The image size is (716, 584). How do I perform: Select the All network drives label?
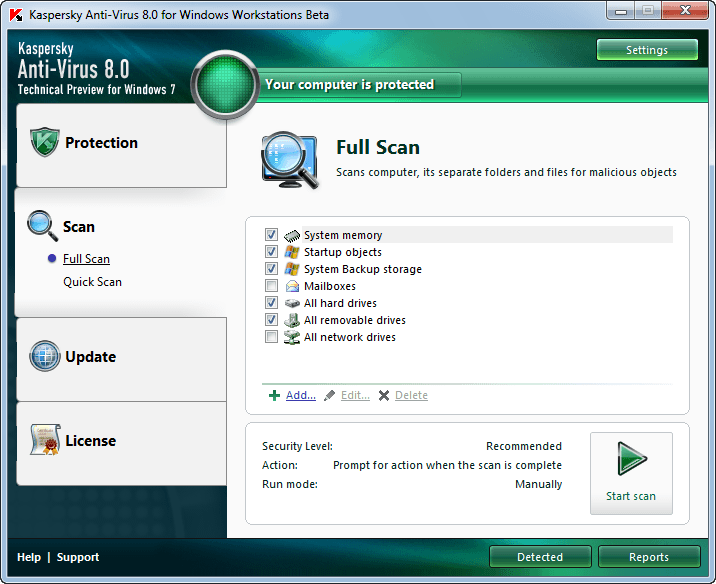pos(350,337)
